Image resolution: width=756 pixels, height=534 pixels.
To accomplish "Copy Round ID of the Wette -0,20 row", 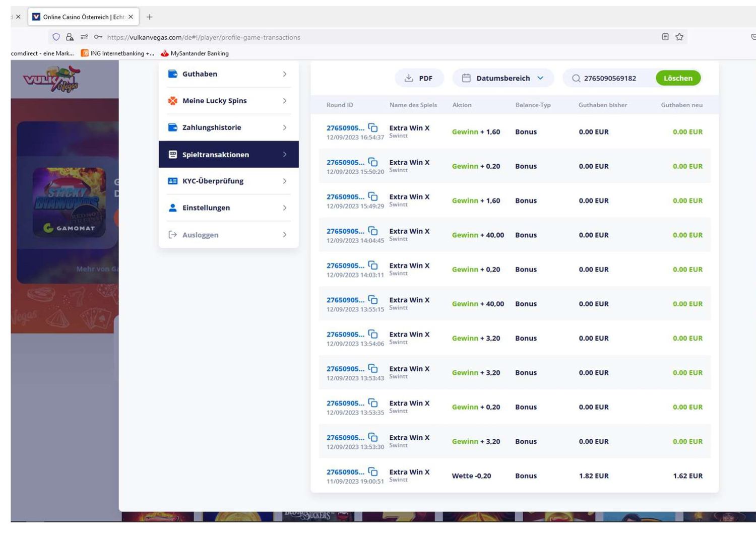I will tap(373, 472).
